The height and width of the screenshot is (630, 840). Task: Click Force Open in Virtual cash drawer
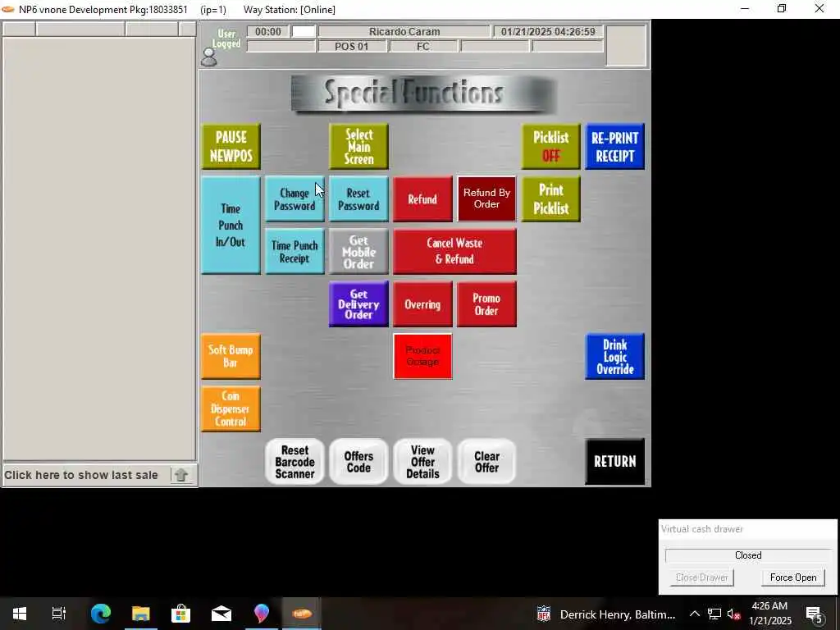[x=793, y=577]
